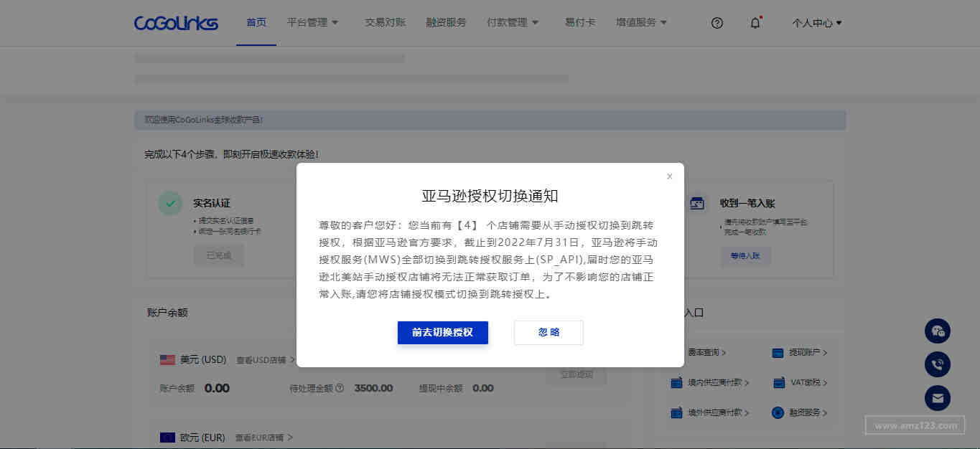Click the 境内供应商付款 icon

coord(676,383)
